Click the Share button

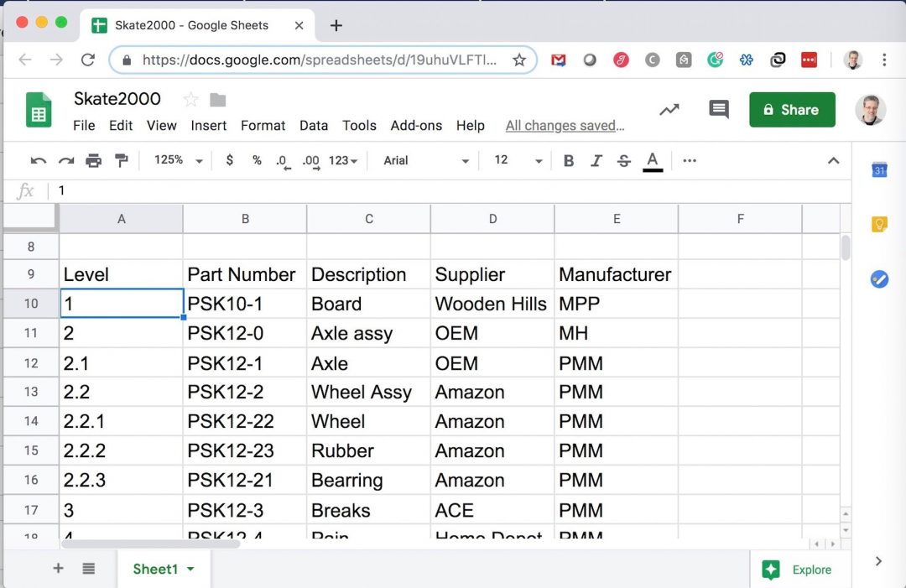point(792,109)
